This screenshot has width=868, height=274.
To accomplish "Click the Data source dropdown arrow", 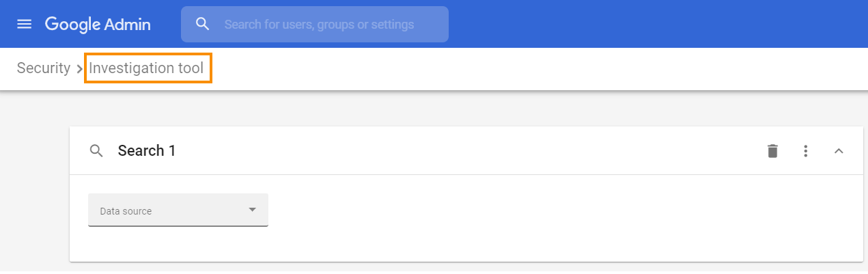I will click(252, 210).
